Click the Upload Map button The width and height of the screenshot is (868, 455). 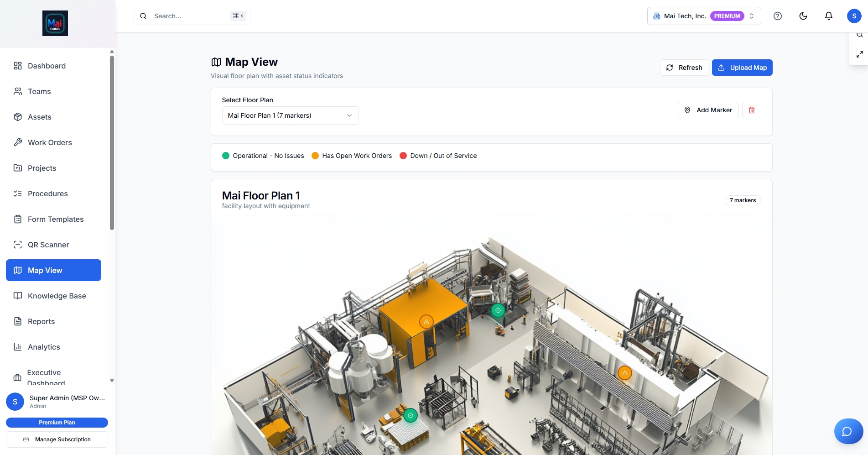coord(742,68)
